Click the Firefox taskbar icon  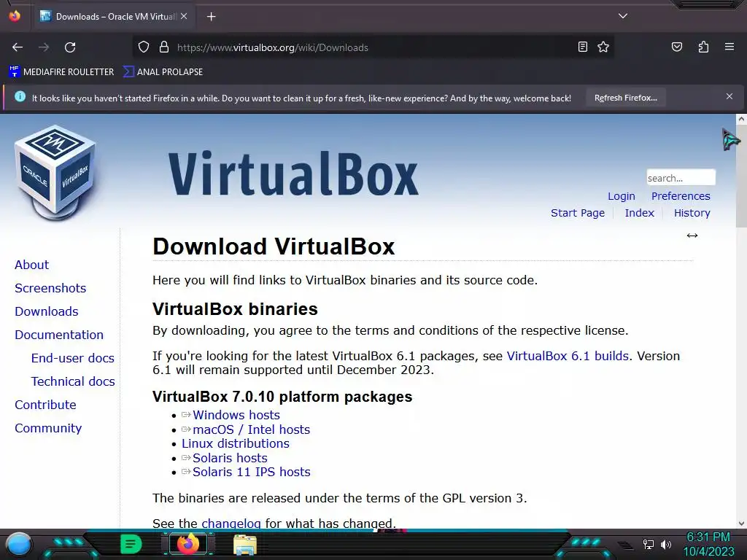point(187,544)
